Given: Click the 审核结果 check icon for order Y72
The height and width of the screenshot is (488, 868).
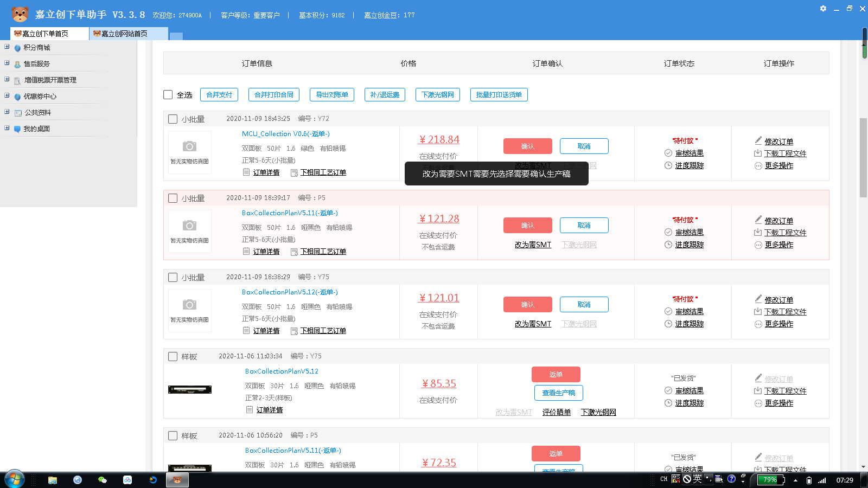Looking at the screenshot, I should pyautogui.click(x=668, y=153).
